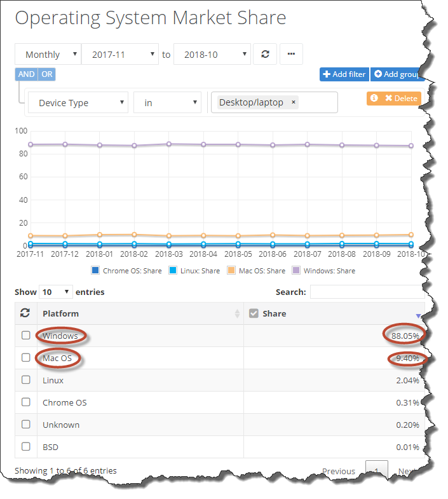Open the Show 10 entries dropdown
This screenshot has width=448, height=499.
tap(56, 292)
